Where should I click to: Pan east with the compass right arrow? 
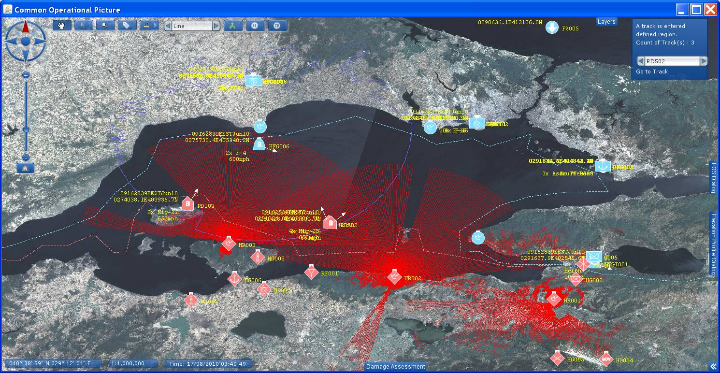click(x=39, y=41)
